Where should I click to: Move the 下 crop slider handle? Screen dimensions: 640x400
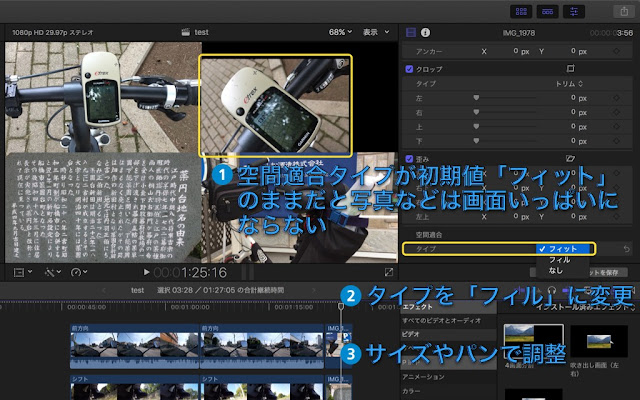point(476,141)
